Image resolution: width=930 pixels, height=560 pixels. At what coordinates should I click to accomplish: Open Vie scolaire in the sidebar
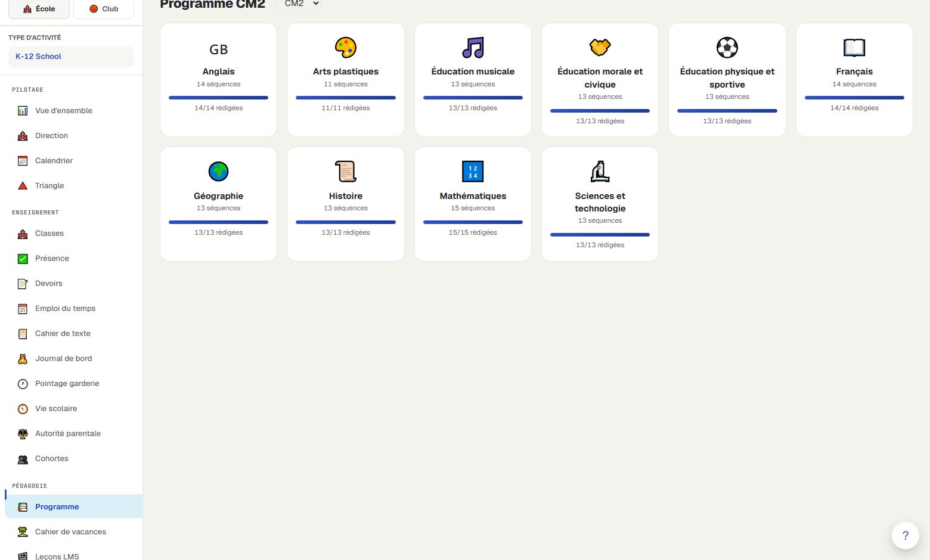74,409
